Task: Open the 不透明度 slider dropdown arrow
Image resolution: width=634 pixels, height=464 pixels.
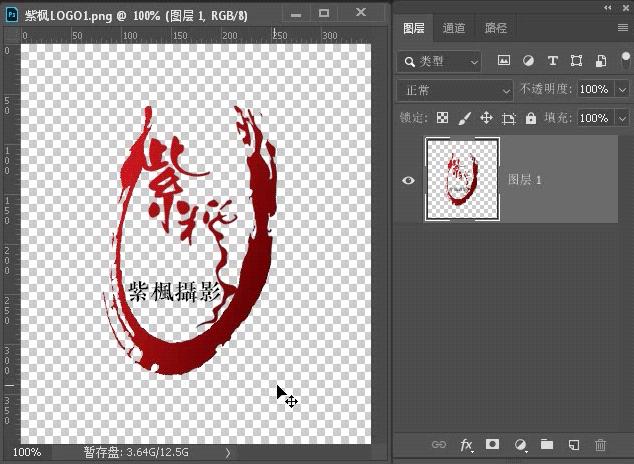Action: tap(622, 89)
